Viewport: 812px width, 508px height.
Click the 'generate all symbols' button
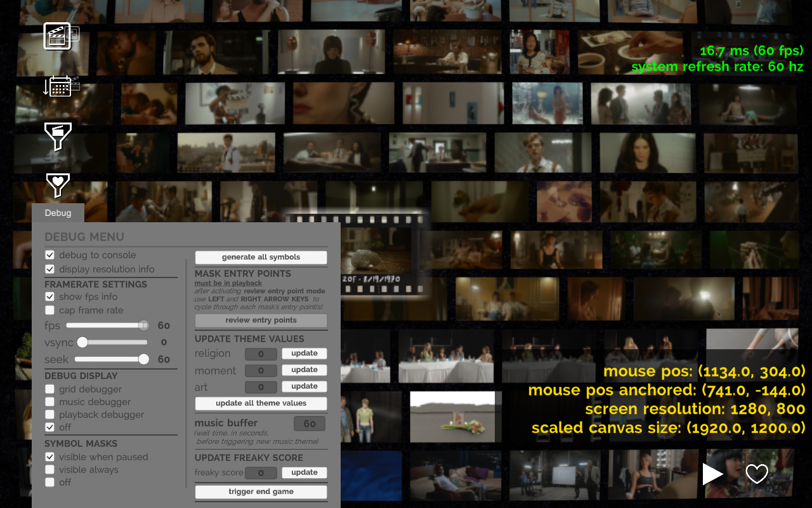261,257
